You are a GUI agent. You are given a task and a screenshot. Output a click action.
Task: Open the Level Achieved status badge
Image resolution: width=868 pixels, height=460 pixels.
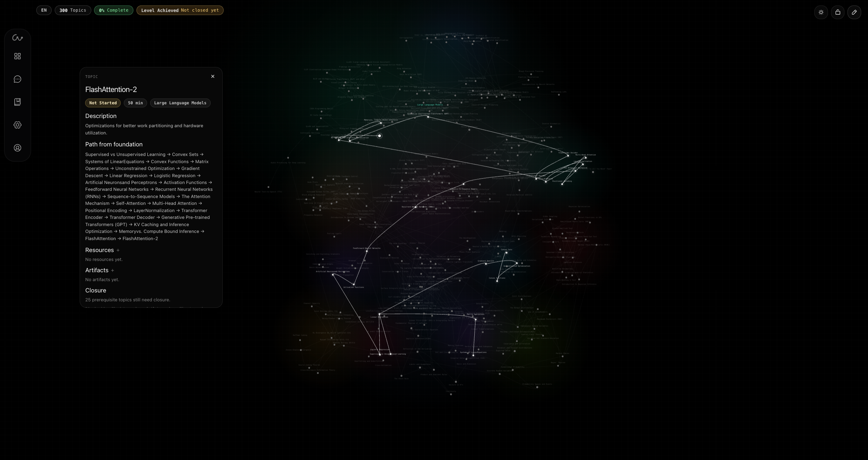click(x=180, y=10)
